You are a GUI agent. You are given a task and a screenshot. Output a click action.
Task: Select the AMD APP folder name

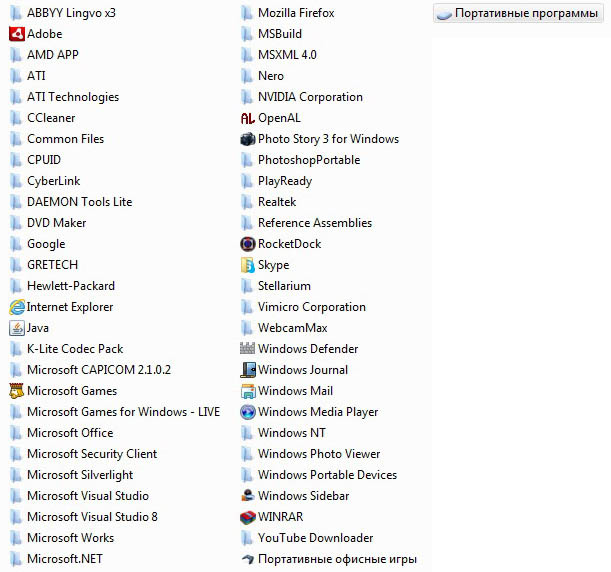tap(53, 55)
